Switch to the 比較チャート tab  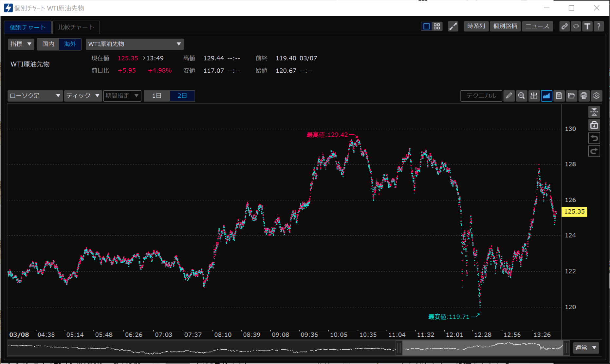pyautogui.click(x=76, y=27)
